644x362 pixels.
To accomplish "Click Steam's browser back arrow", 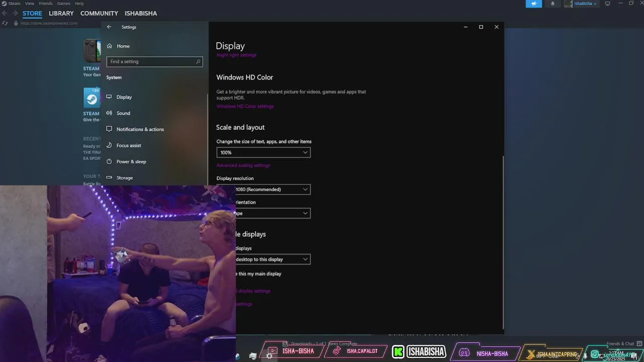I will pyautogui.click(x=5, y=13).
